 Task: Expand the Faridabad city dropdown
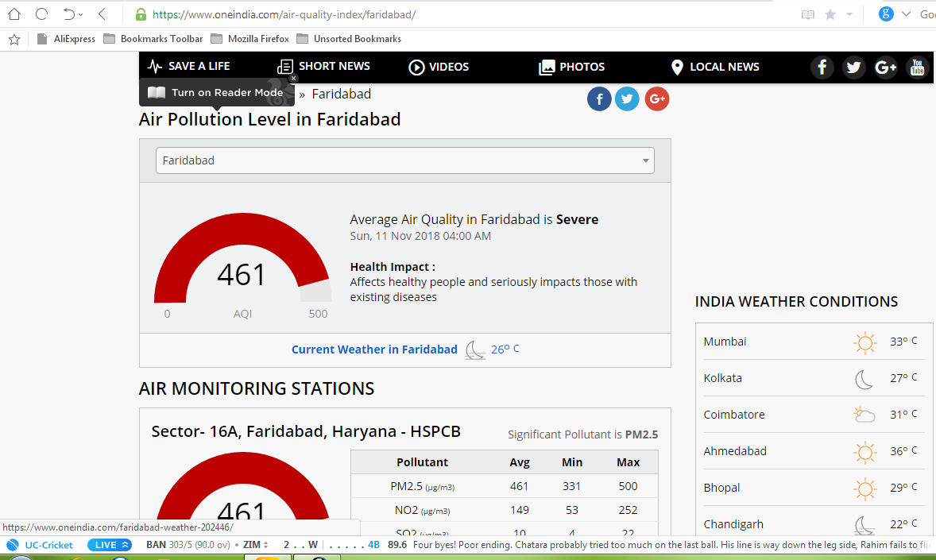tap(404, 160)
